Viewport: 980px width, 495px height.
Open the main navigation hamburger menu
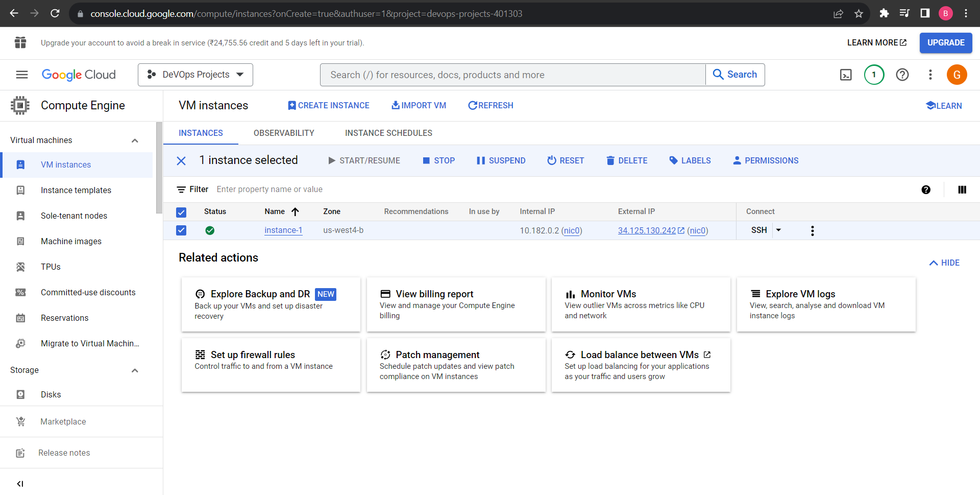(x=22, y=75)
